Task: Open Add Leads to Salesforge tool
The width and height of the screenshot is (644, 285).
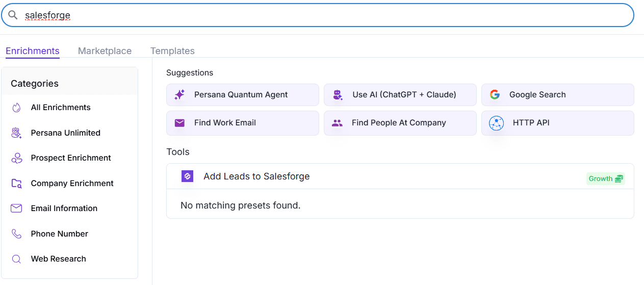Action: pyautogui.click(x=400, y=176)
